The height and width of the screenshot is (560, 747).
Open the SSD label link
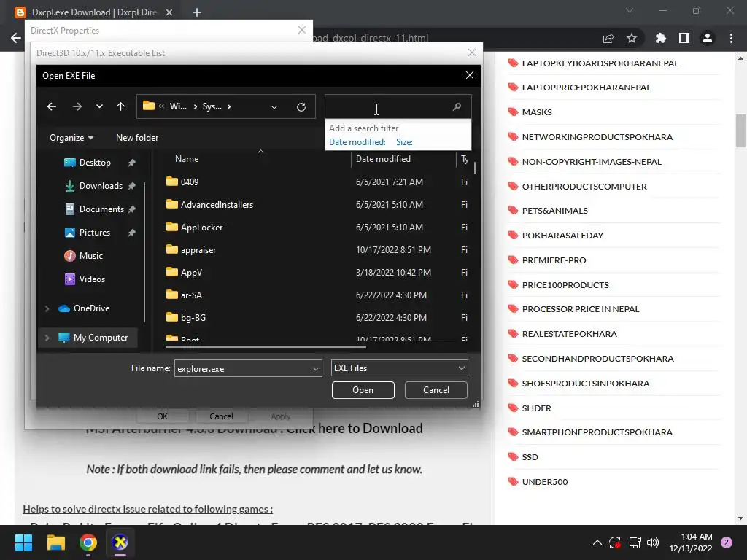(530, 457)
